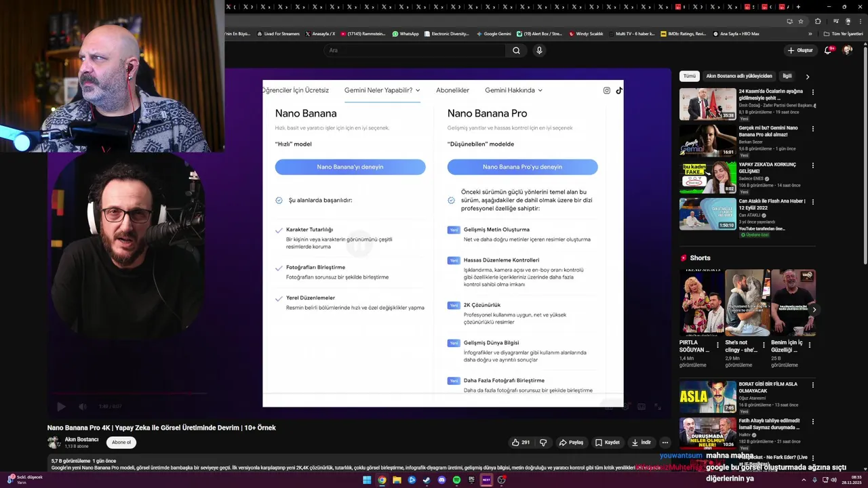This screenshot has height=488, width=868.
Task: Show more filter chips with arrow
Action: click(807, 77)
